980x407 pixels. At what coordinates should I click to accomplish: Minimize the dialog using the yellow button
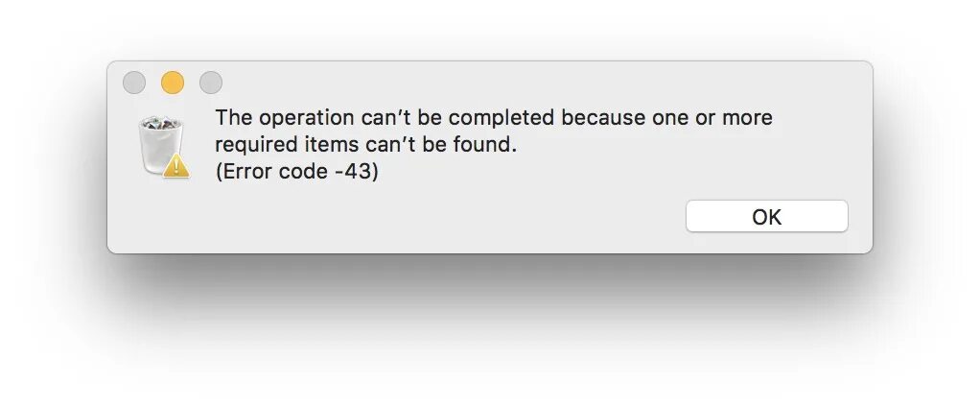[173, 83]
